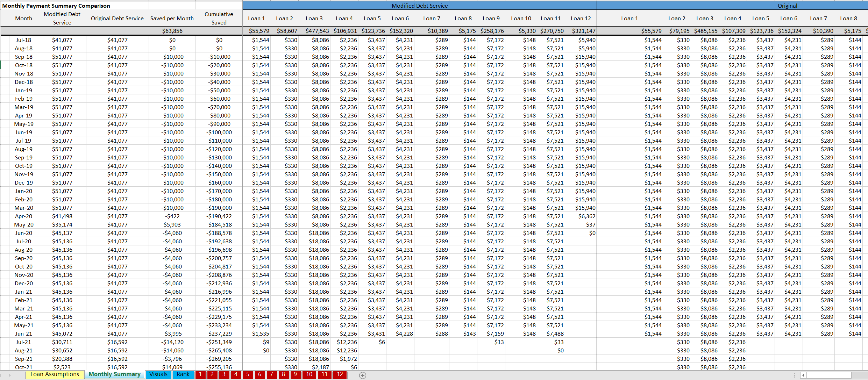This screenshot has height=380, width=868.
Task: Select the $1,535 Loan 1 cell
Action: (x=256, y=334)
